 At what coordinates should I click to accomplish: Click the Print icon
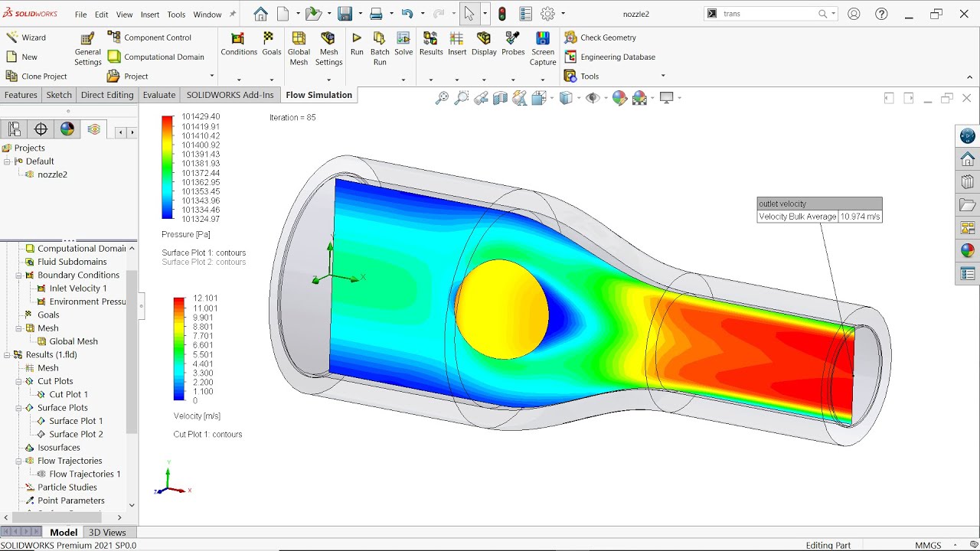pyautogui.click(x=376, y=14)
